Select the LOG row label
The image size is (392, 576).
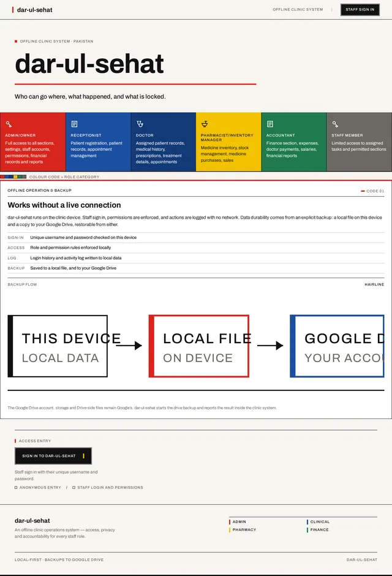coord(12,258)
